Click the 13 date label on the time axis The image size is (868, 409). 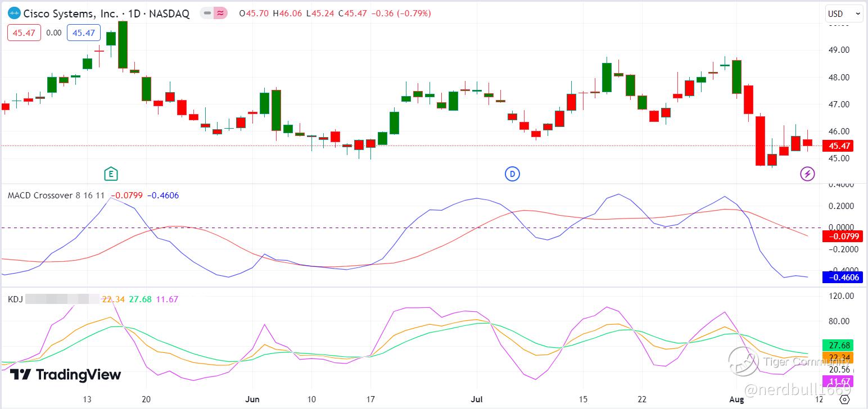87,399
